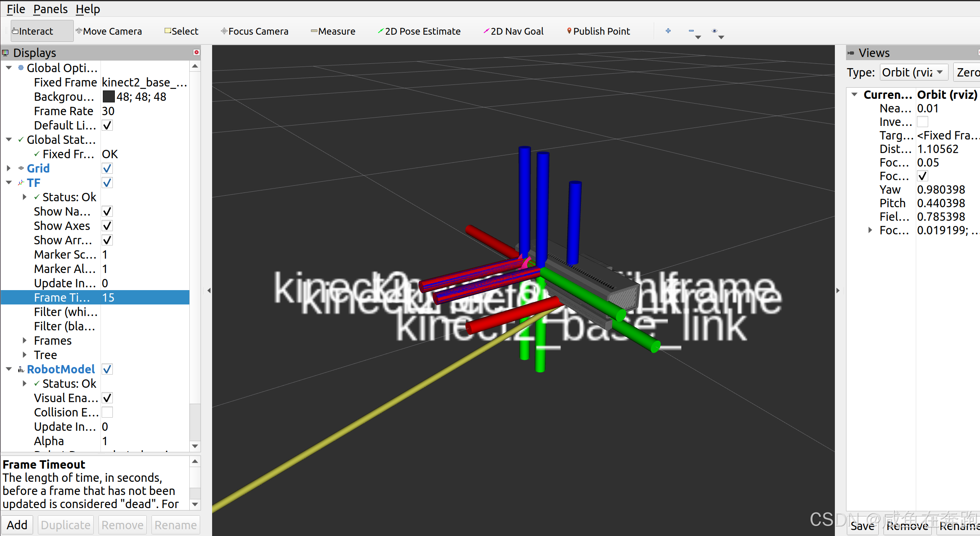Choose the Measure tool
This screenshot has height=536, width=980.
click(x=333, y=31)
